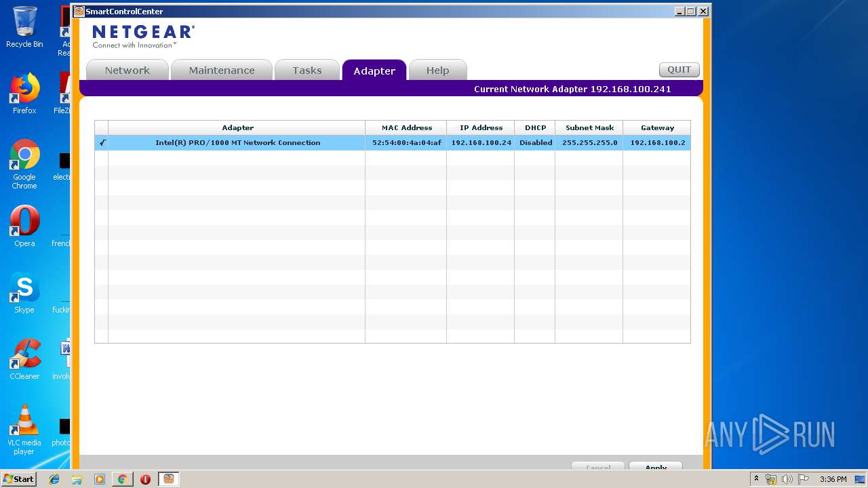Viewport: 868px width, 488px height.
Task: Click the SmartControlCenter title bar icon
Action: 79,12
